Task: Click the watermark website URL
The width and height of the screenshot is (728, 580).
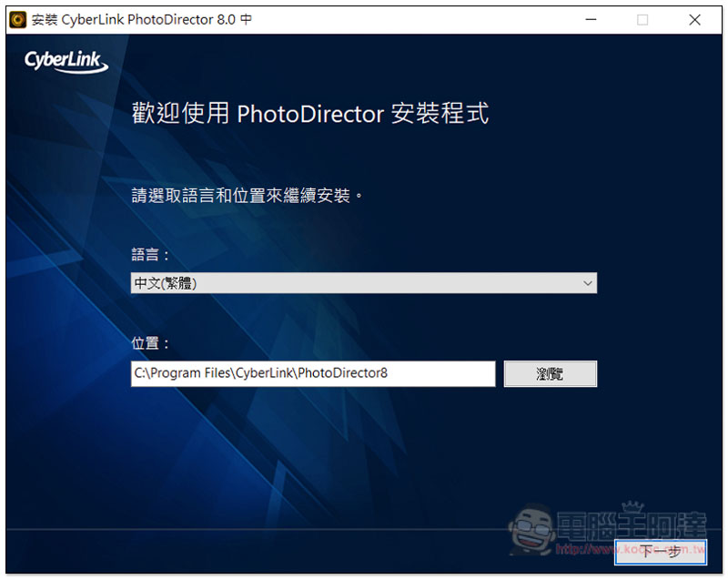Action: click(x=628, y=549)
